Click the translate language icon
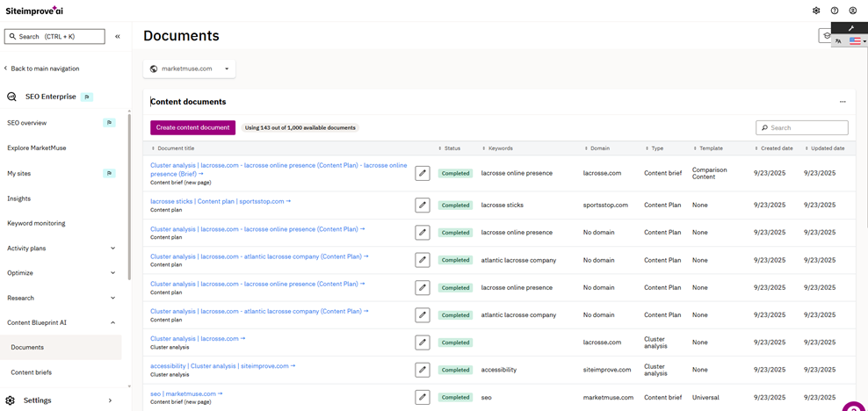868x411 pixels. (x=838, y=41)
